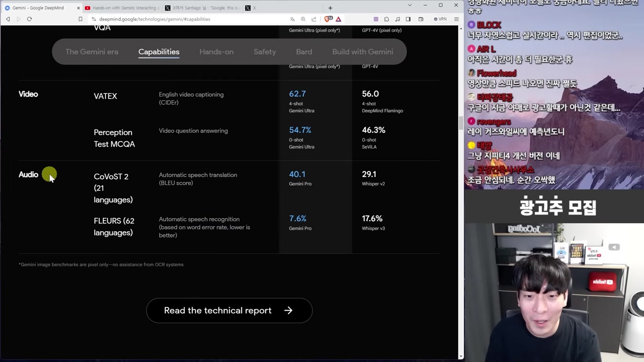
Task: Reload the current page
Action: 29,19
